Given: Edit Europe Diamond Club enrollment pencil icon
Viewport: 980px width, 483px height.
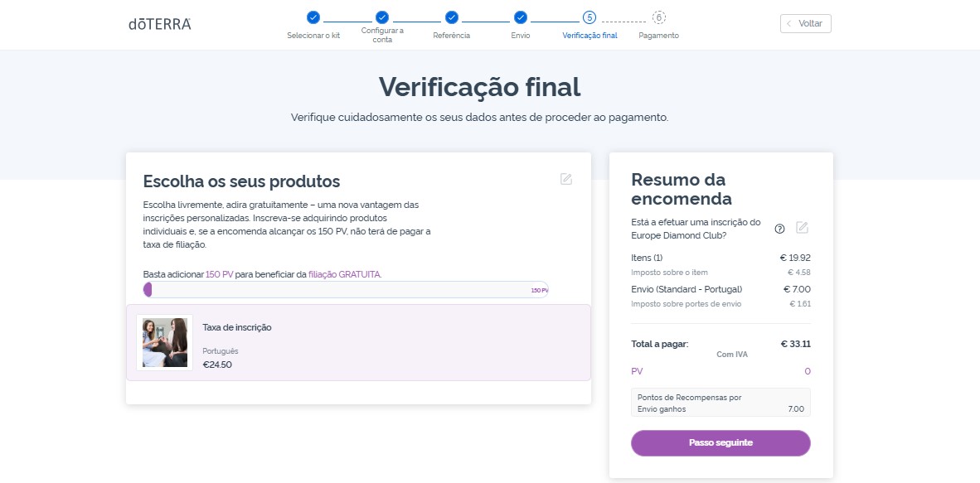Looking at the screenshot, I should click(803, 228).
